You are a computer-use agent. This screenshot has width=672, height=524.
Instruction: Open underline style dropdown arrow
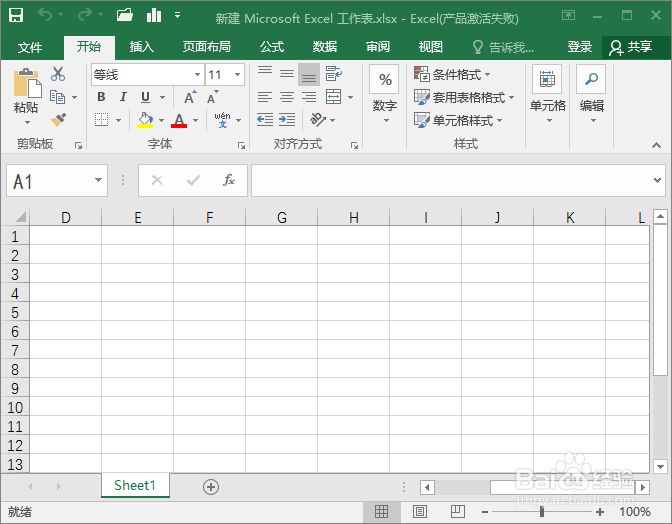point(162,98)
